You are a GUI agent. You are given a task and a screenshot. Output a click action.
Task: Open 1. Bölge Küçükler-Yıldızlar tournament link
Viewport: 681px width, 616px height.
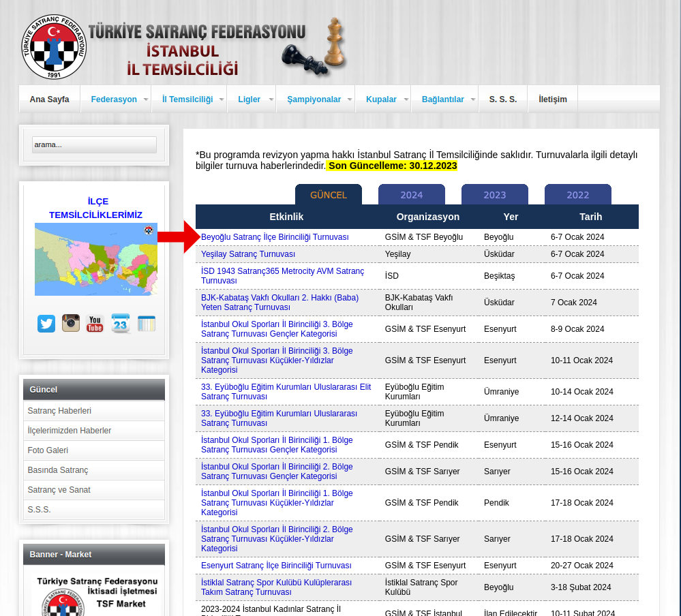(277, 502)
